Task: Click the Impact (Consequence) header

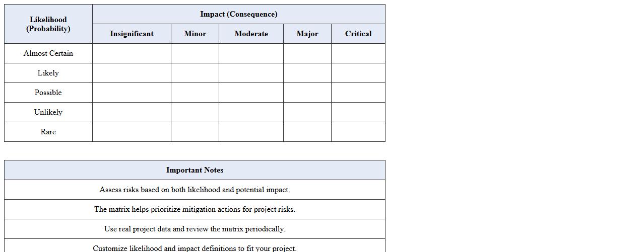Action: point(238,14)
